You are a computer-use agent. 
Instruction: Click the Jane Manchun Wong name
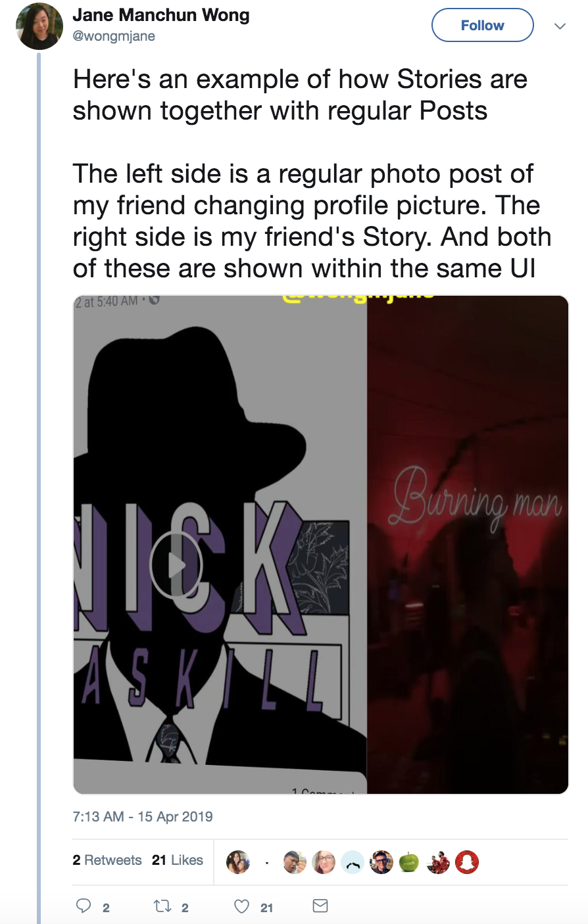161,15
